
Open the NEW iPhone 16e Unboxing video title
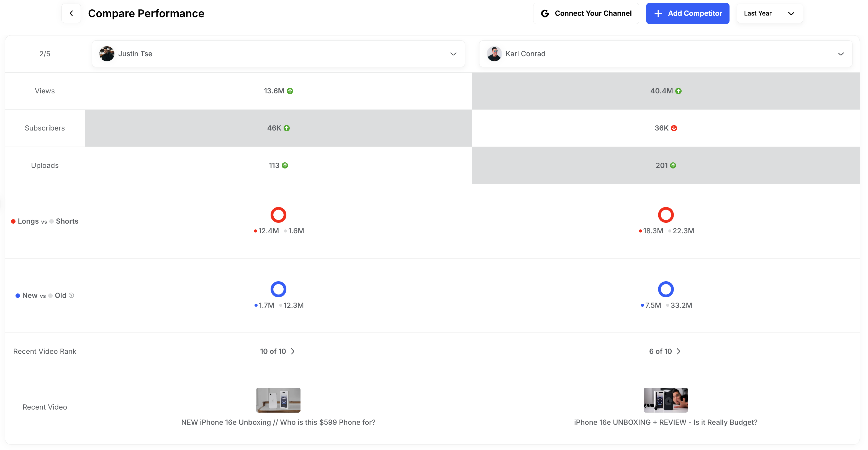(x=278, y=422)
